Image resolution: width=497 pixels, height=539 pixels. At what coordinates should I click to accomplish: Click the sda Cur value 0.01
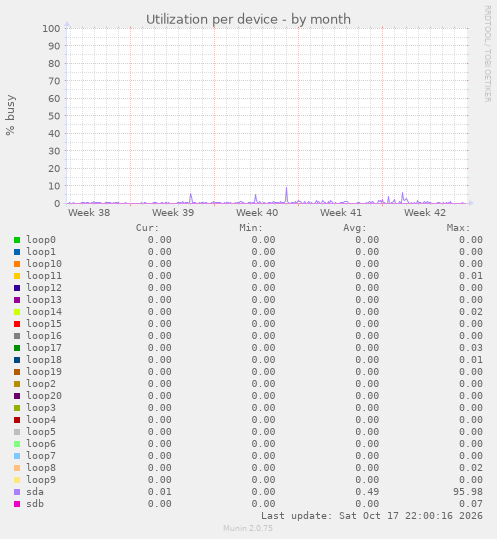[x=159, y=492]
